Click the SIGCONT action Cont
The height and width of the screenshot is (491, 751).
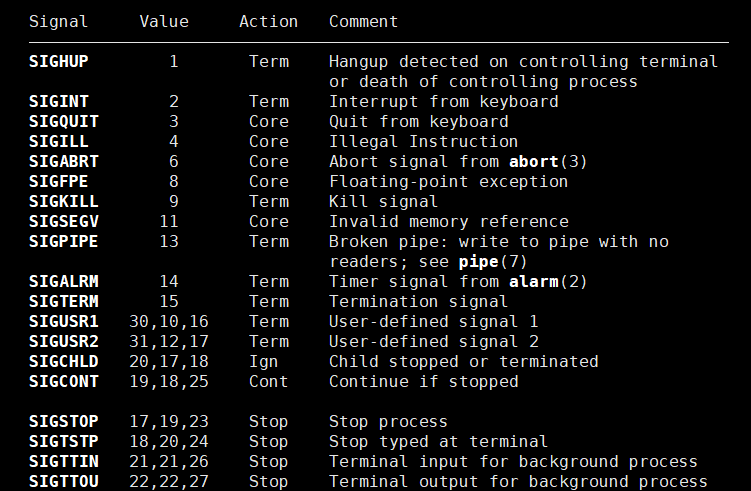(268, 382)
